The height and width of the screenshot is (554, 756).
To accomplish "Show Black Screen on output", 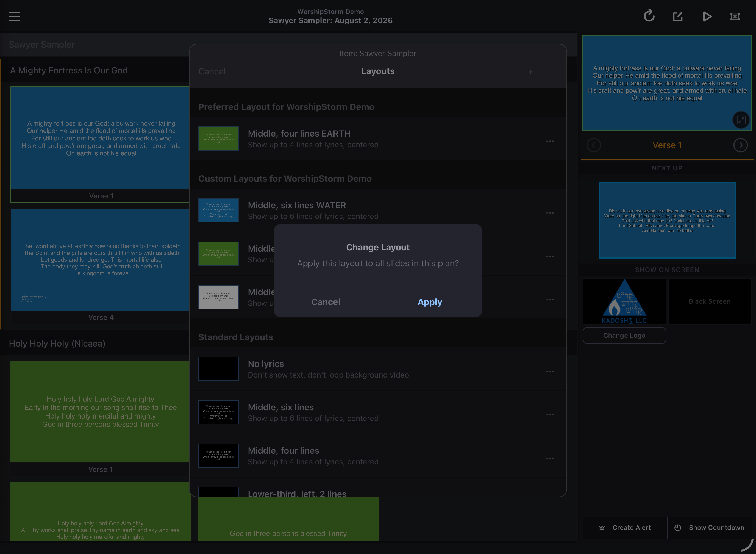I will tap(710, 301).
